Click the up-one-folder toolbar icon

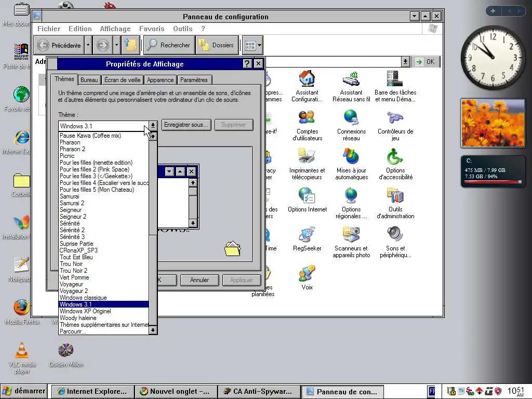pos(130,45)
